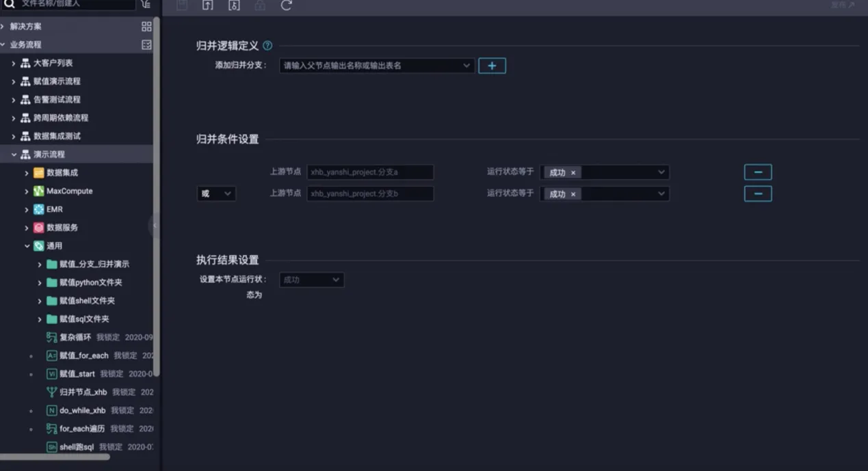Screen dimensions: 868x471
Task: Open the filter icon beside the search box
Action: pos(146,4)
